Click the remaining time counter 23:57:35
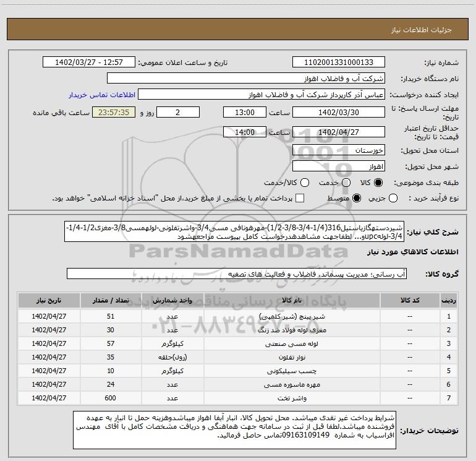 coord(114,112)
